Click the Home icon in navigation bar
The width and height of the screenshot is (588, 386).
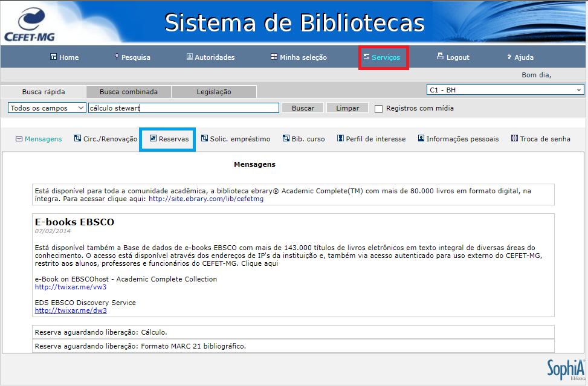click(x=53, y=57)
